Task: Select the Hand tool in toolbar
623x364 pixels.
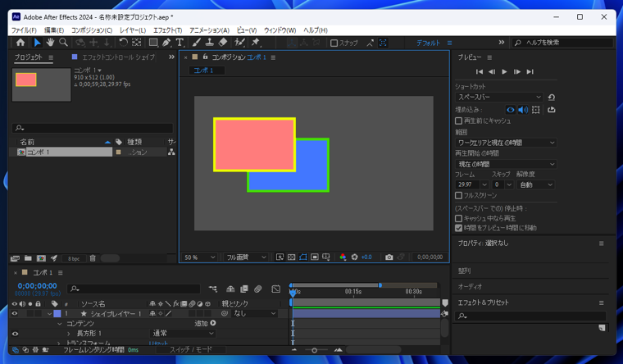Action: tap(50, 43)
